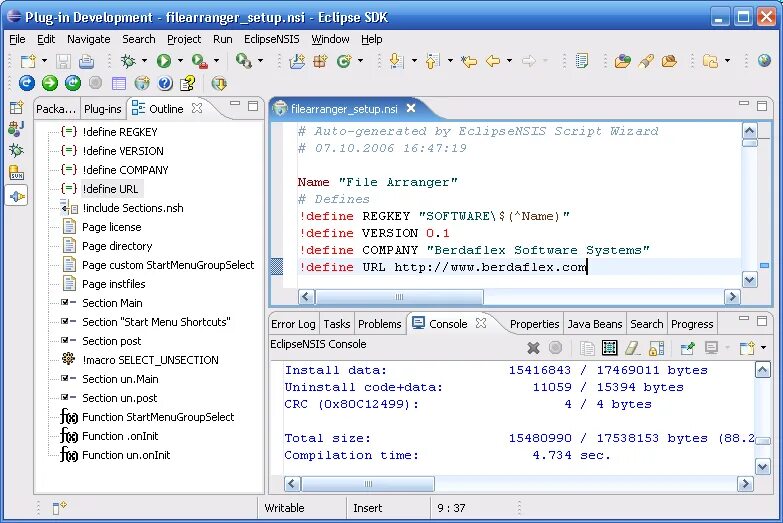
Task: Switch to the Problems tab
Action: 380,324
